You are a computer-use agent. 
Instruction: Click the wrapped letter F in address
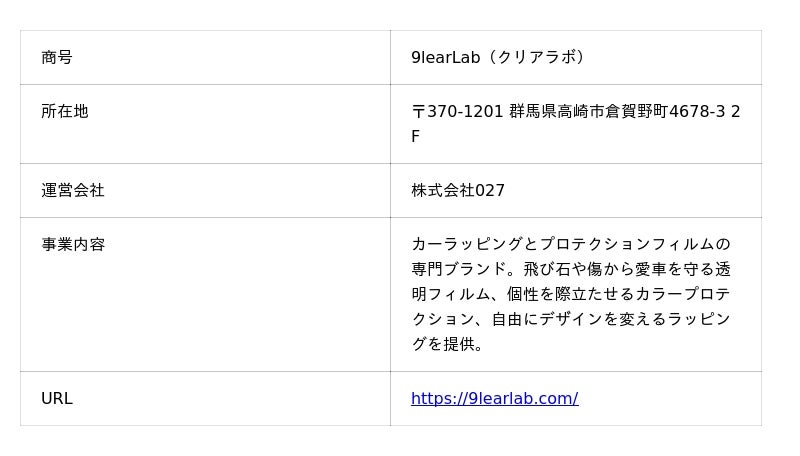point(416,136)
